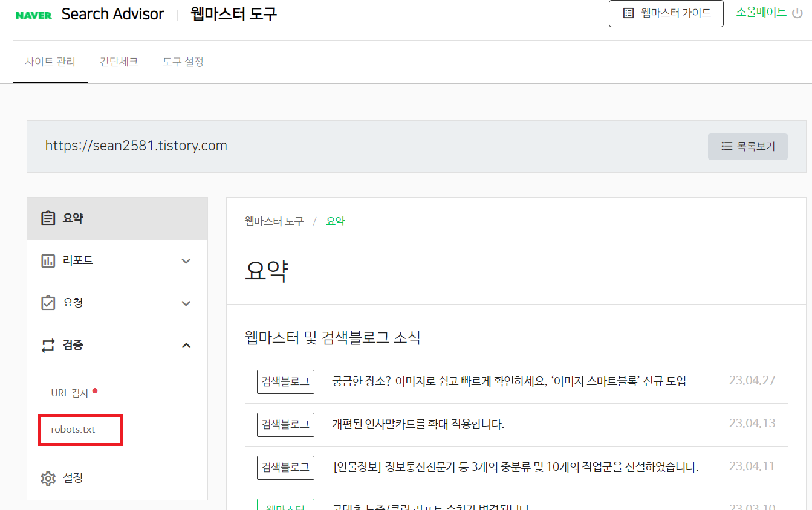Click the 검증 arrows icon
Image resolution: width=812 pixels, height=510 pixels.
click(x=48, y=346)
